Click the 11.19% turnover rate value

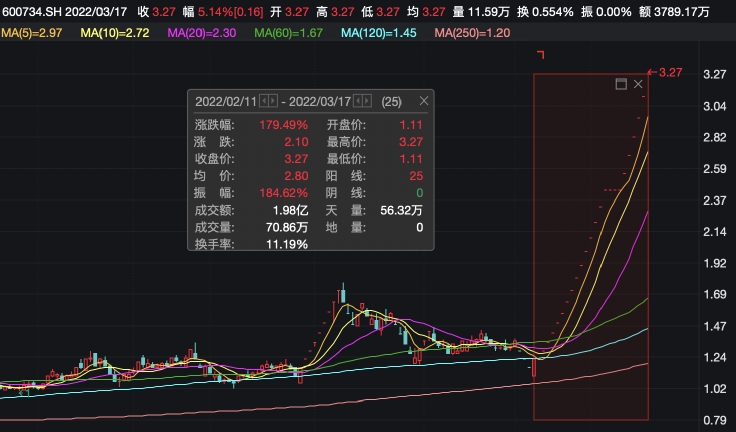287,244
